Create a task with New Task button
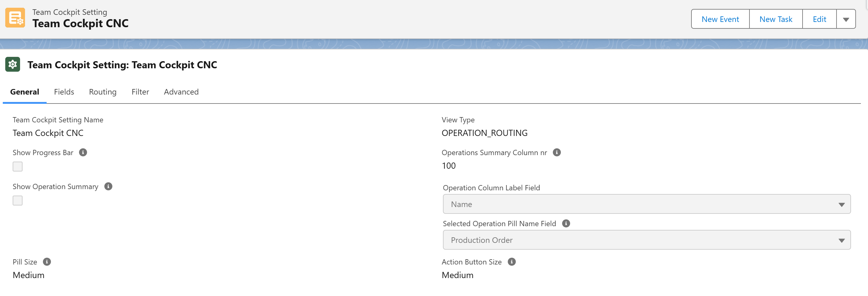This screenshot has height=296, width=868. point(776,19)
